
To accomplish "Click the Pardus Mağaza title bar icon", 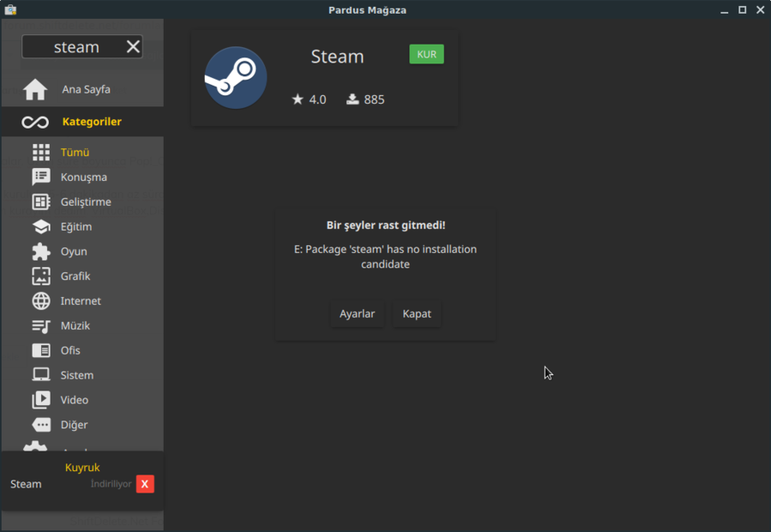I will click(x=10, y=9).
